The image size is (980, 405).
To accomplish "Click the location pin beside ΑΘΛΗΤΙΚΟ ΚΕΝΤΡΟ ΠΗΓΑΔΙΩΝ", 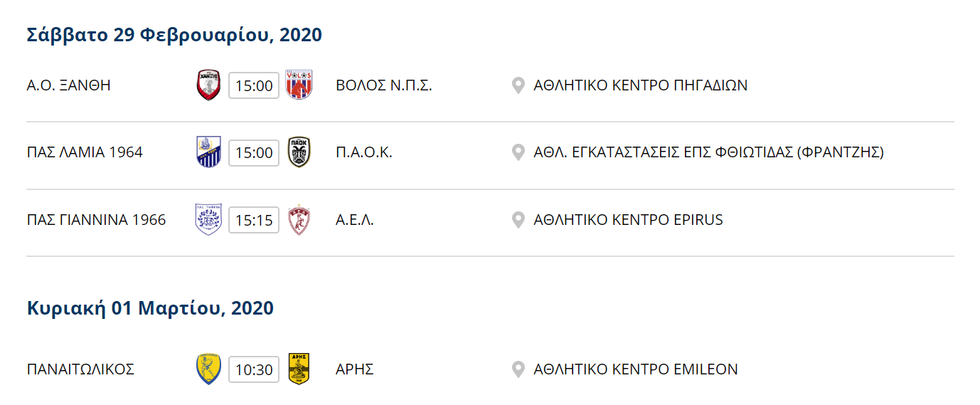I will [x=518, y=85].
